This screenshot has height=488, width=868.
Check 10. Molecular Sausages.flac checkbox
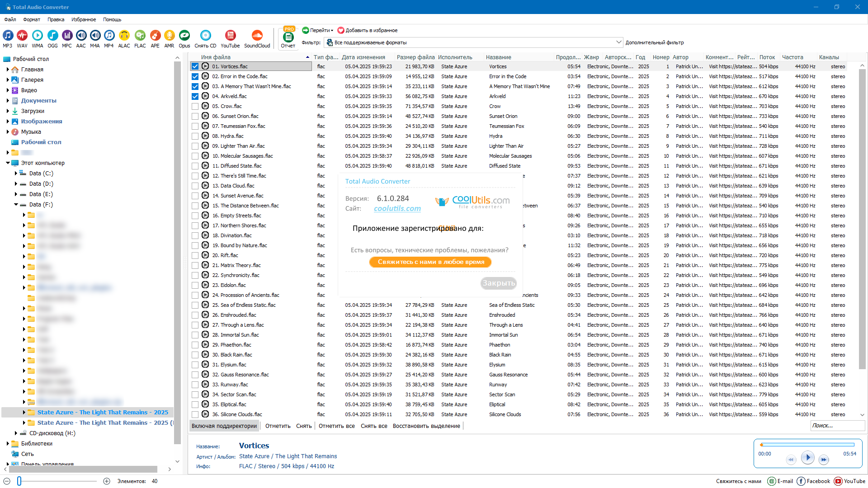[x=195, y=156]
